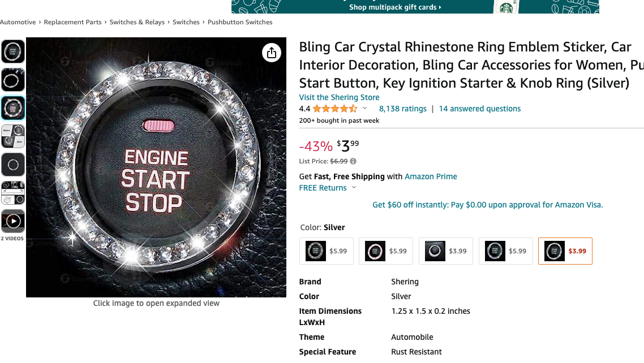The height and width of the screenshot is (363, 644).
Task: Select the Before/After comparison thumbnail
Action: pos(13,136)
